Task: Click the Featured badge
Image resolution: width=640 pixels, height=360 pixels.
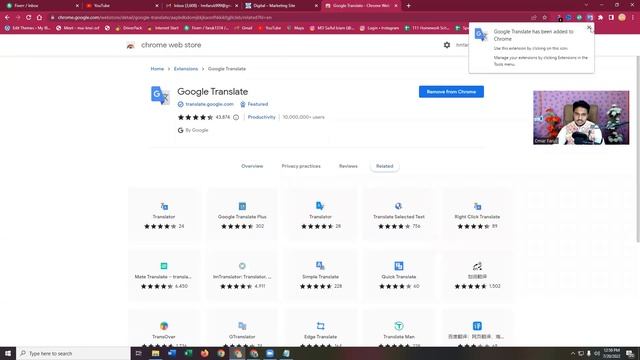Action: 254,104
